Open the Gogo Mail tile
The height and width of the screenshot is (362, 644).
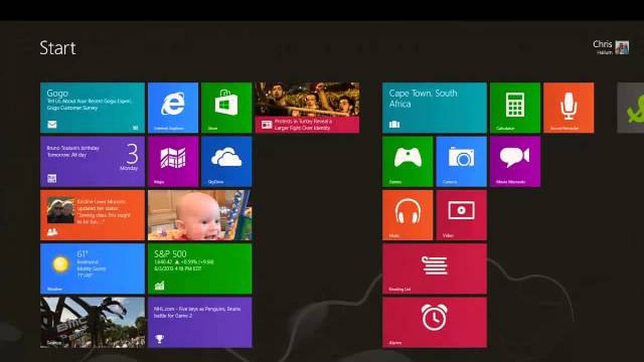point(92,107)
